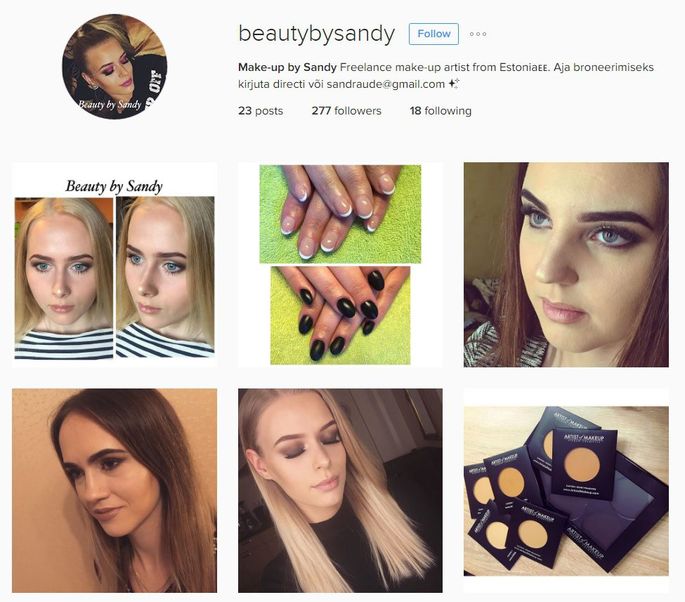This screenshot has width=685, height=602.
Task: Open the blonde smoky eye makeup post
Action: [340, 491]
